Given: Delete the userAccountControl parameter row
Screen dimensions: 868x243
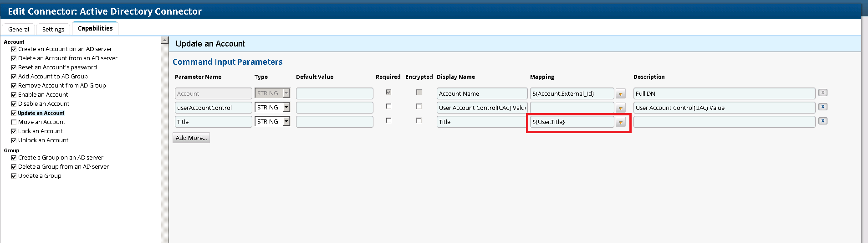Looking at the screenshot, I should [822, 107].
